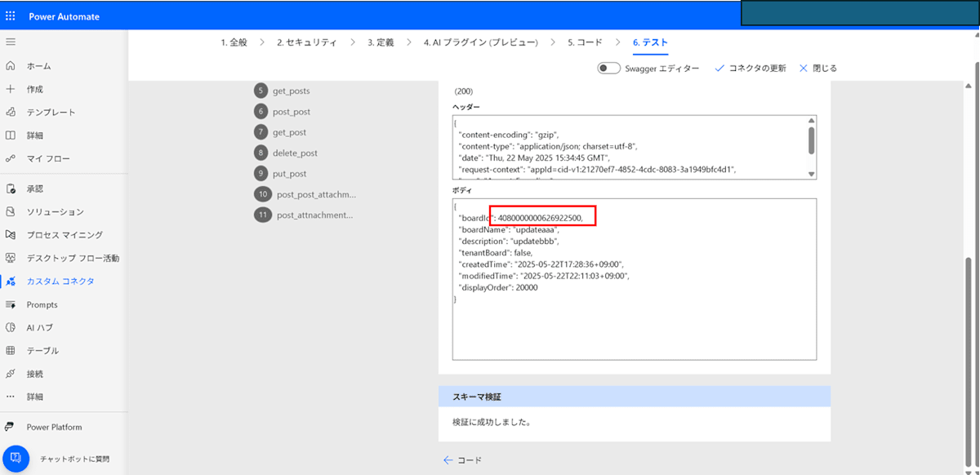The image size is (980, 475).
Task: Click the 閉じる button text
Action: [x=825, y=69]
